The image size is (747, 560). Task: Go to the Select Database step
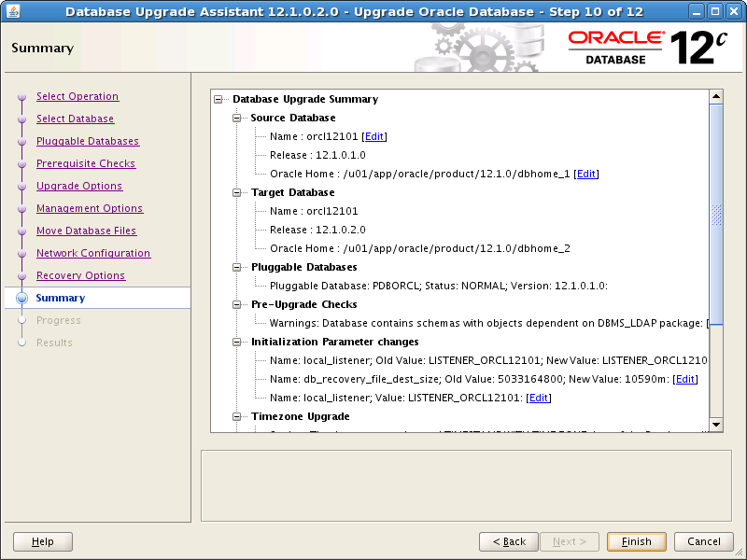[76, 119]
